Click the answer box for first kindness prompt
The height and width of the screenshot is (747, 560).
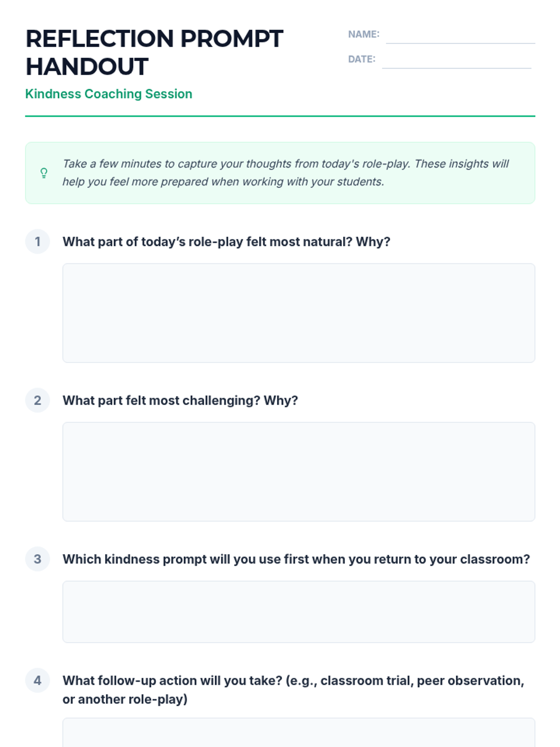[299, 612]
